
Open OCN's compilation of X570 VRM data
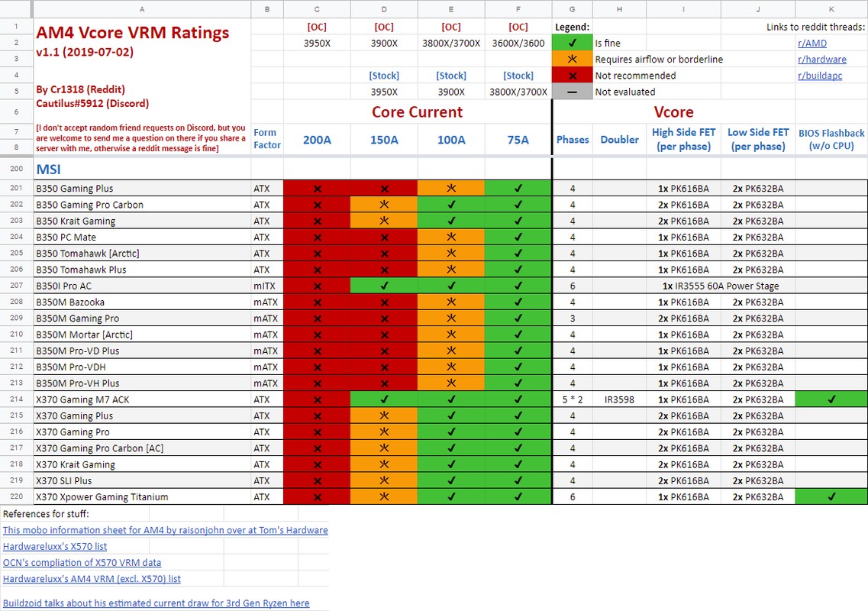[82, 562]
